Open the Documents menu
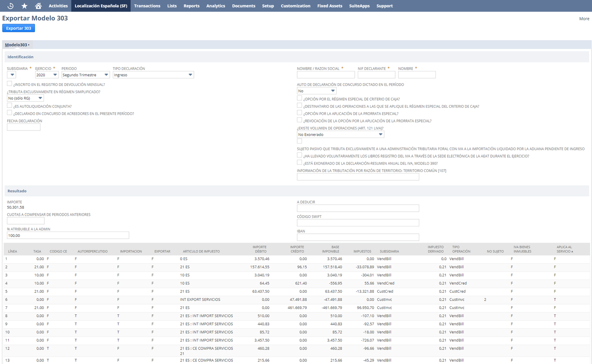This screenshot has width=592, height=364. (244, 6)
